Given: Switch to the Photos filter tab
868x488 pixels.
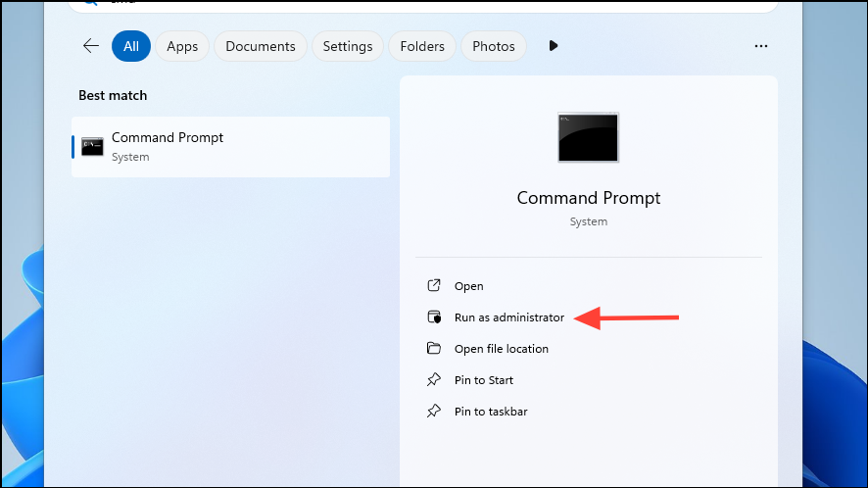Looking at the screenshot, I should coord(493,46).
